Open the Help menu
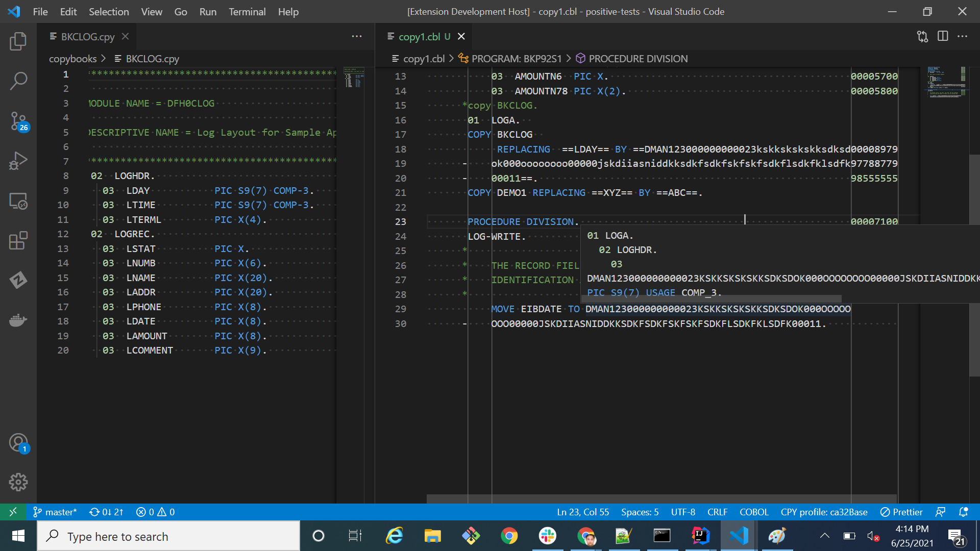Screen dimensions: 980x551 pyautogui.click(x=288, y=11)
